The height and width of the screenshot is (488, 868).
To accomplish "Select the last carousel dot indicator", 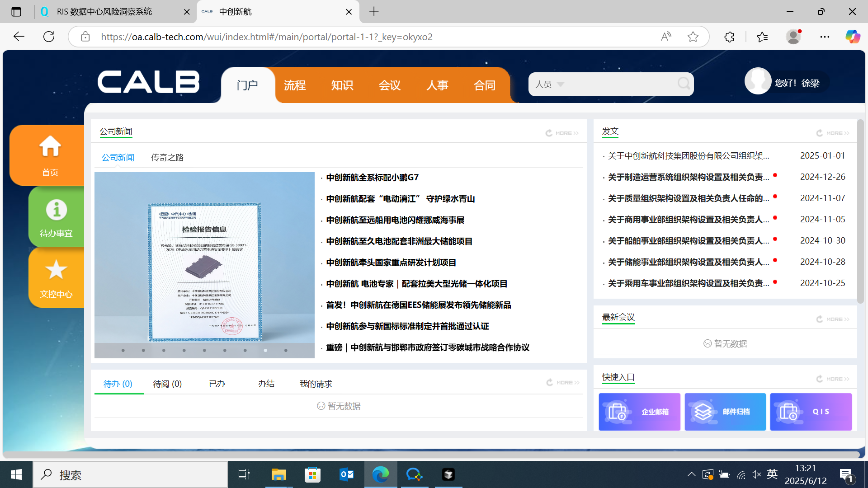I will (286, 350).
